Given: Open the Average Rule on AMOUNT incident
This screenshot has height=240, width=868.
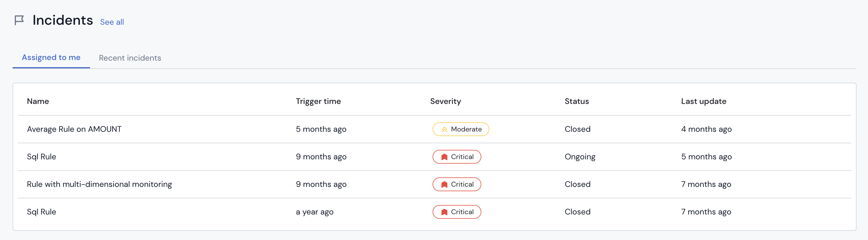Looking at the screenshot, I should (x=74, y=129).
